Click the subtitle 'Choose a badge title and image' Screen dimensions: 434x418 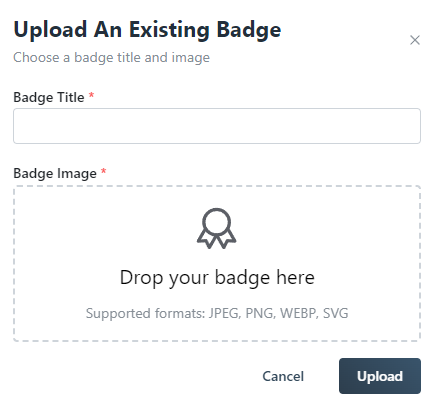tap(111, 58)
